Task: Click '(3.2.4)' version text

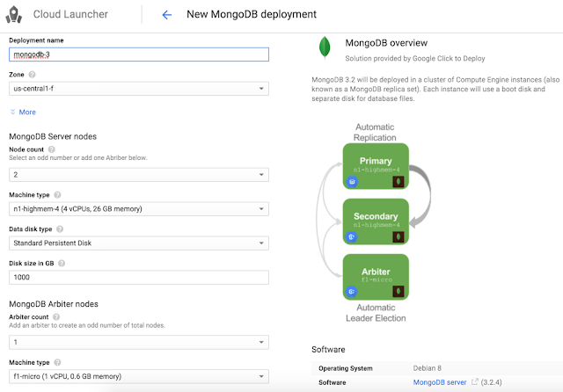Action: point(491,382)
